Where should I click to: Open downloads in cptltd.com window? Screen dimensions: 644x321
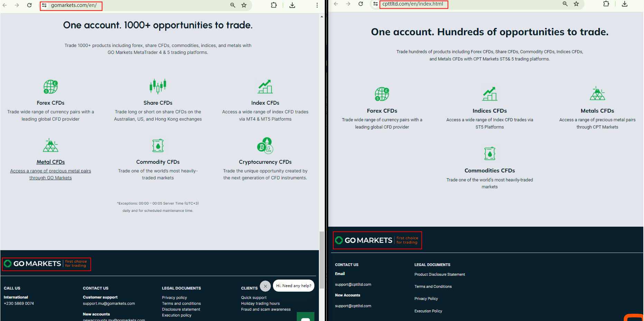click(x=625, y=4)
